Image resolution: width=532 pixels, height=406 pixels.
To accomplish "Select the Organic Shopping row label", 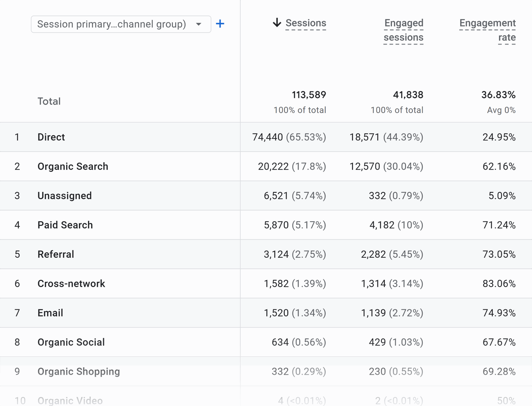I will (x=79, y=371).
